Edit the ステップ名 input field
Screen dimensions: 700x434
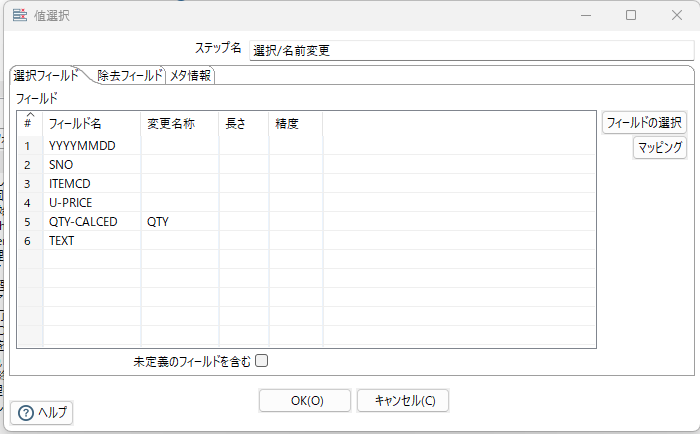[x=471, y=50]
